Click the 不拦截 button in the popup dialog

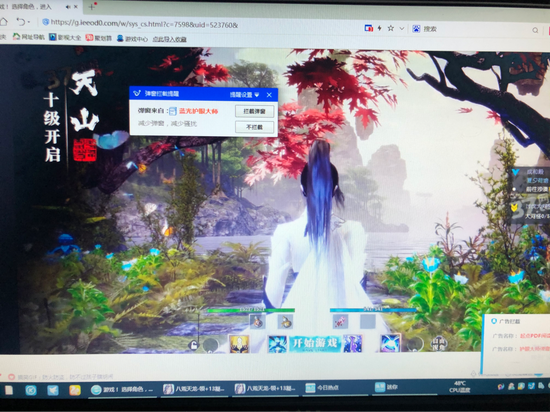point(254,127)
